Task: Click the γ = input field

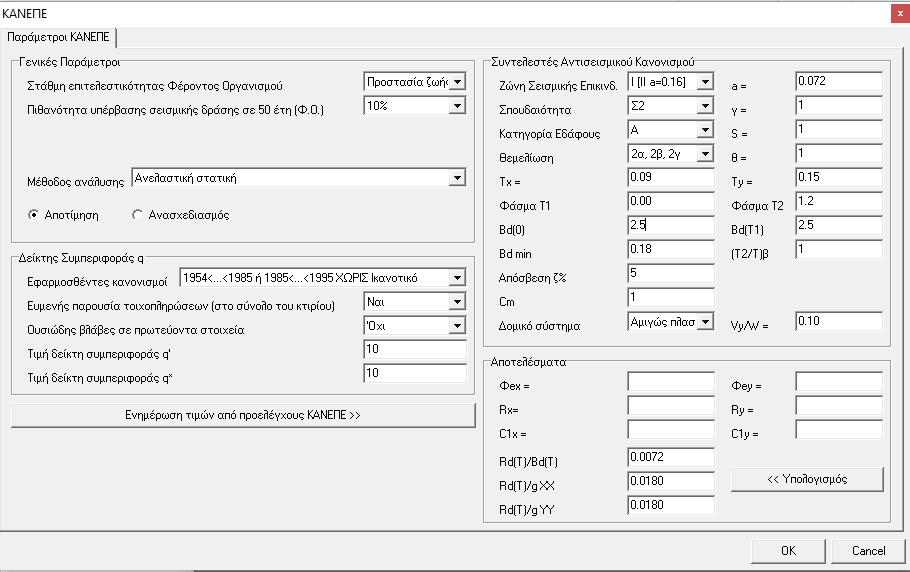Action: click(x=839, y=106)
